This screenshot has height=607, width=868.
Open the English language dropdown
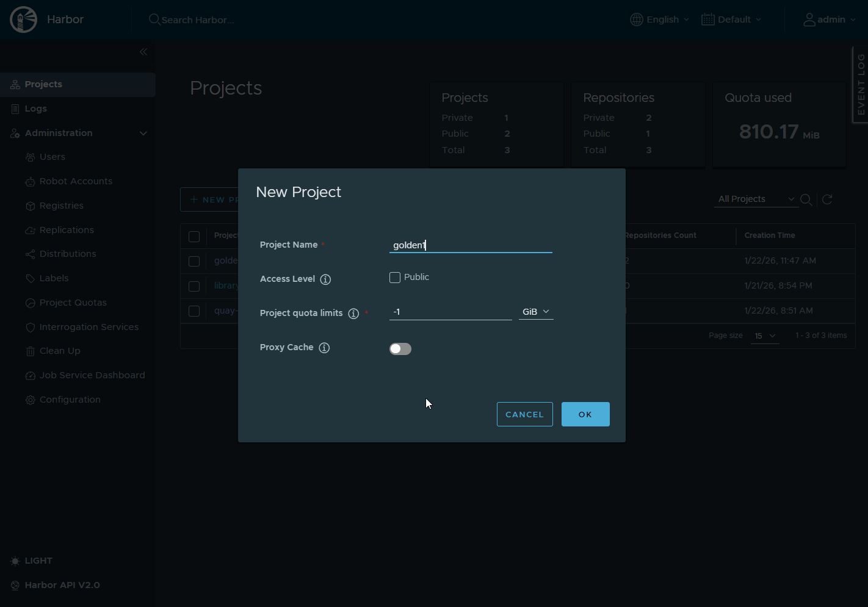pos(660,20)
